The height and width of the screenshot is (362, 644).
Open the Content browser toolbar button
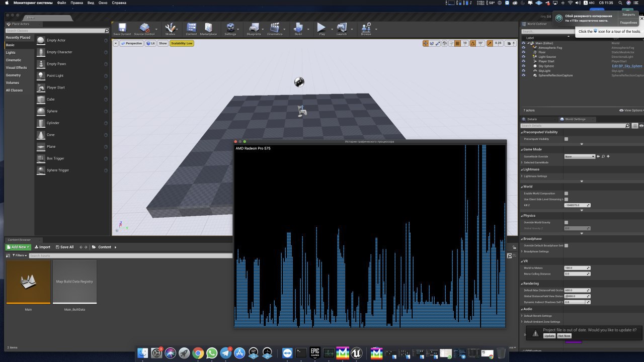pos(191,29)
